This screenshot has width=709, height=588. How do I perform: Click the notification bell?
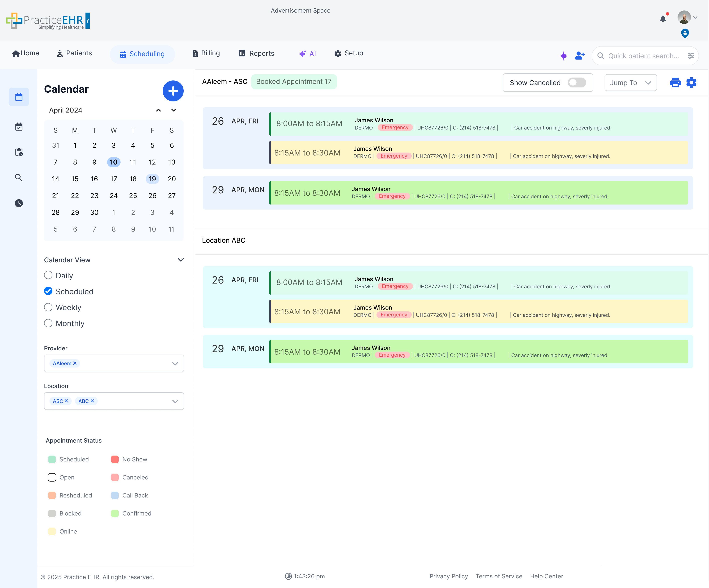[663, 19]
